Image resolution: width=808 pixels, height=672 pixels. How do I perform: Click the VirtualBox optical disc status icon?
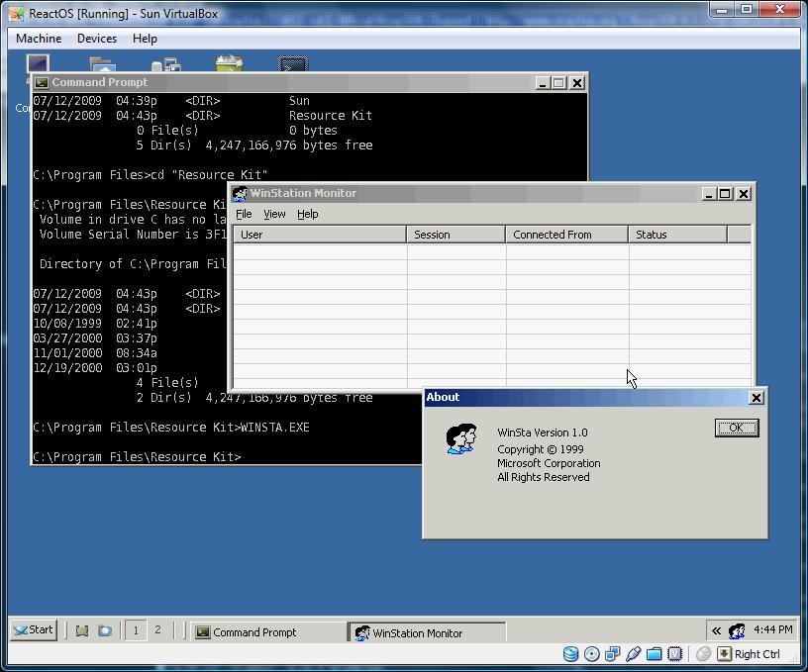(592, 654)
